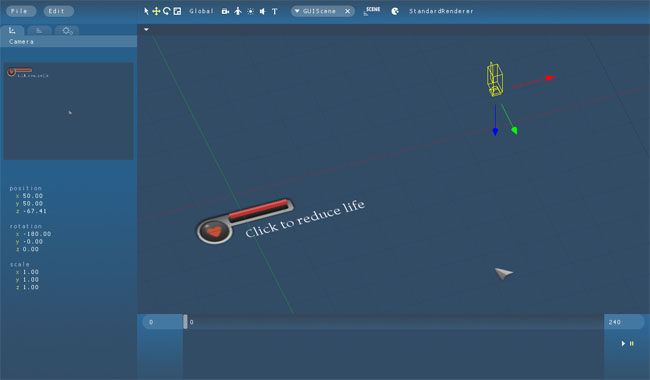Toggle Global transform space
650x380 pixels.
click(x=201, y=11)
